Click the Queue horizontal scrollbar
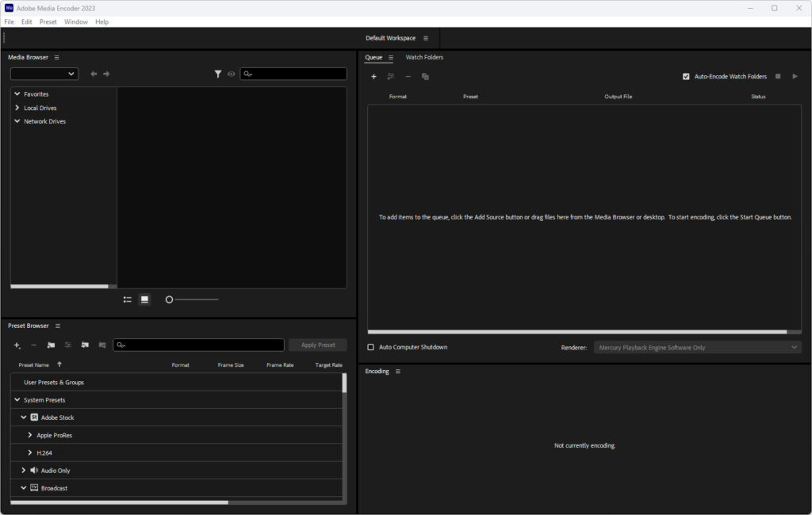The width and height of the screenshot is (812, 515). (577, 332)
